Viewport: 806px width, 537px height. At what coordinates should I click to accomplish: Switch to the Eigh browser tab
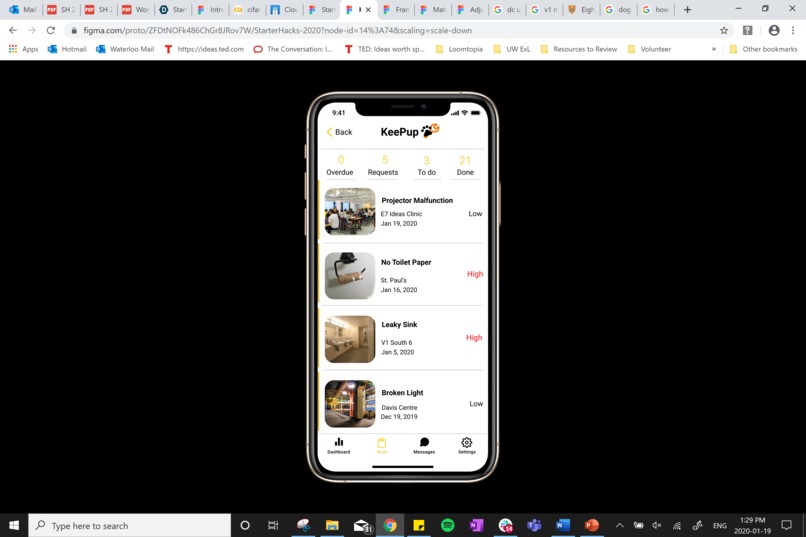click(581, 9)
